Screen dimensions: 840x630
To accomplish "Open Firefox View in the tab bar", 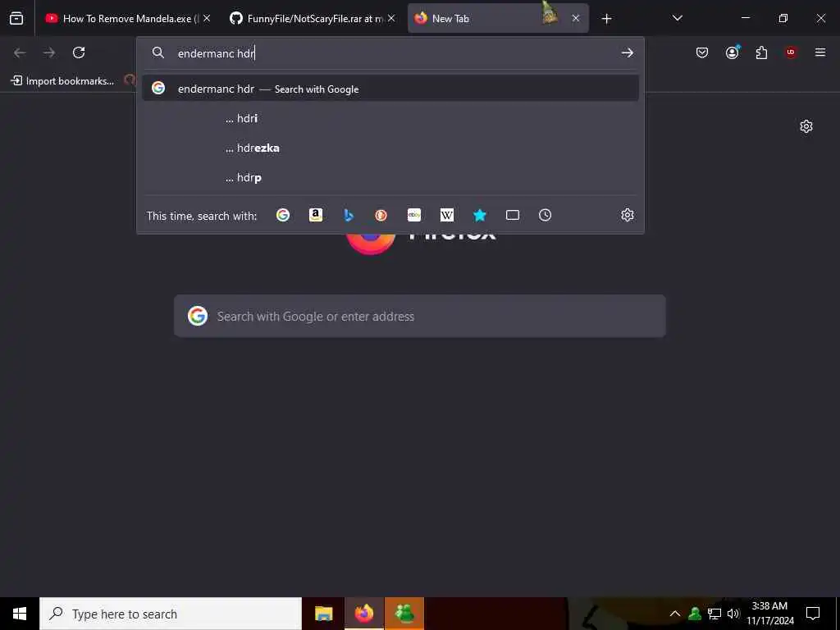I will (x=16, y=18).
